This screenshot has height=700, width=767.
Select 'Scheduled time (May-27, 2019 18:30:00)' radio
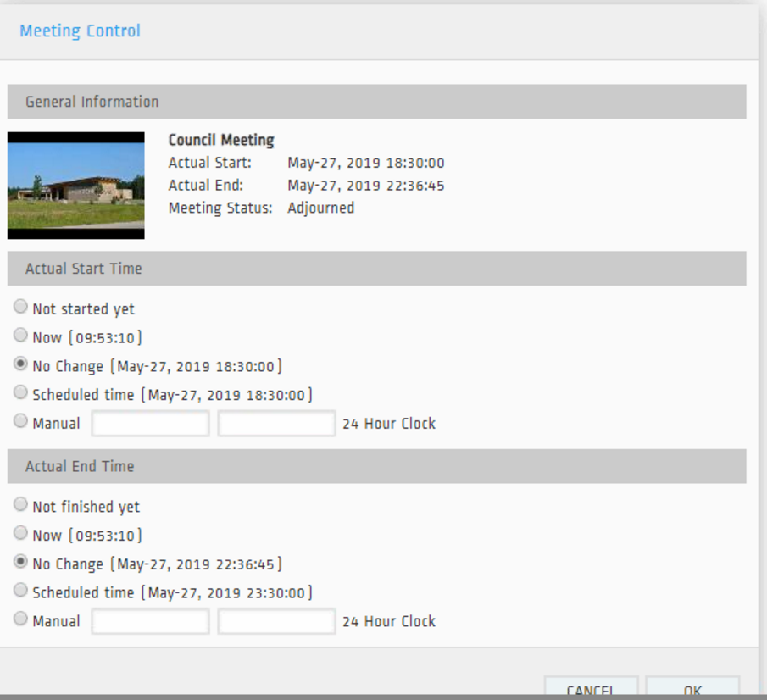20,392
